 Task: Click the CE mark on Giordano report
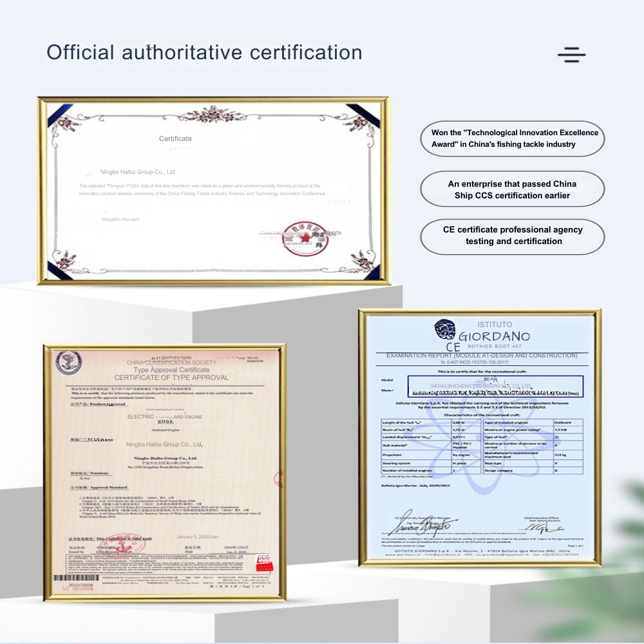pyautogui.click(x=453, y=347)
